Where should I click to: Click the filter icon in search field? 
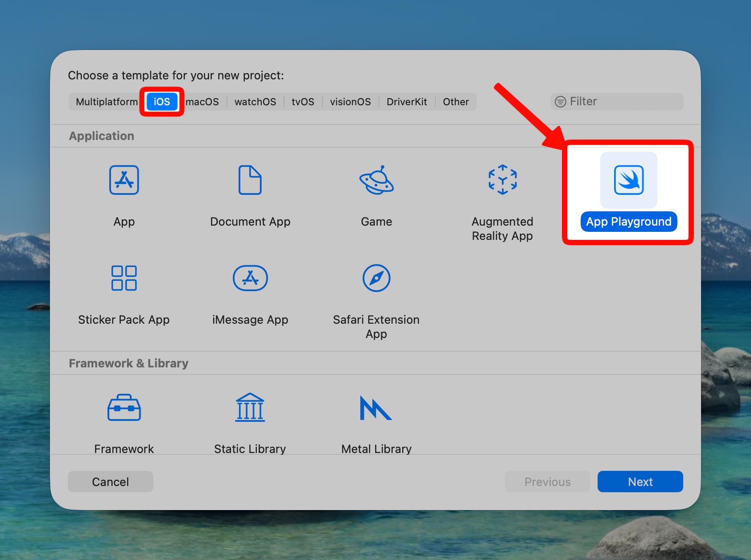point(560,102)
